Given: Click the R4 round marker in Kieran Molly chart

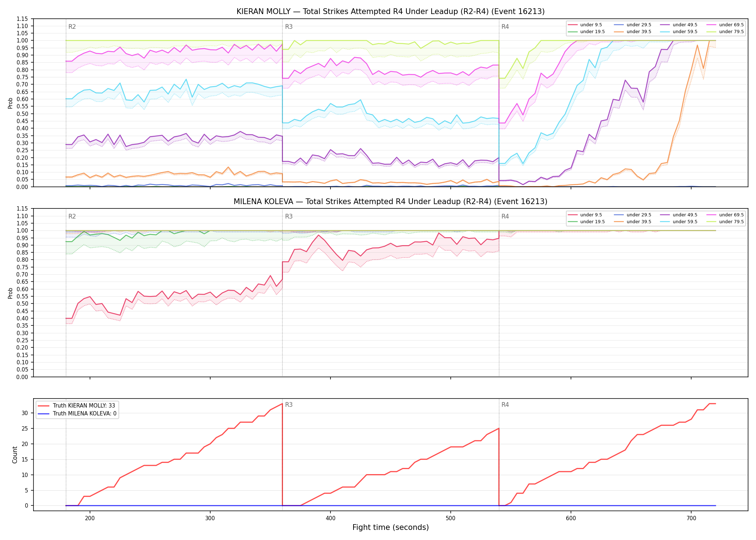Looking at the screenshot, I should tap(505, 27).
